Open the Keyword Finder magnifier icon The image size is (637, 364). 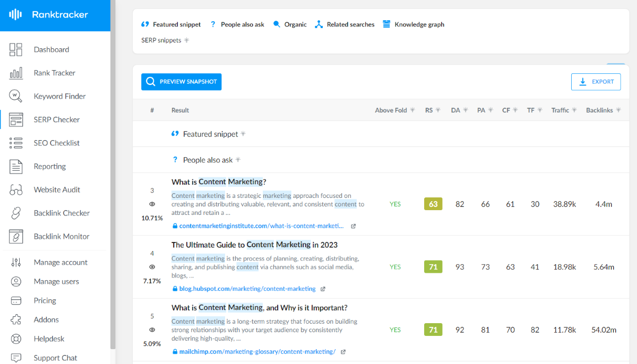(16, 96)
